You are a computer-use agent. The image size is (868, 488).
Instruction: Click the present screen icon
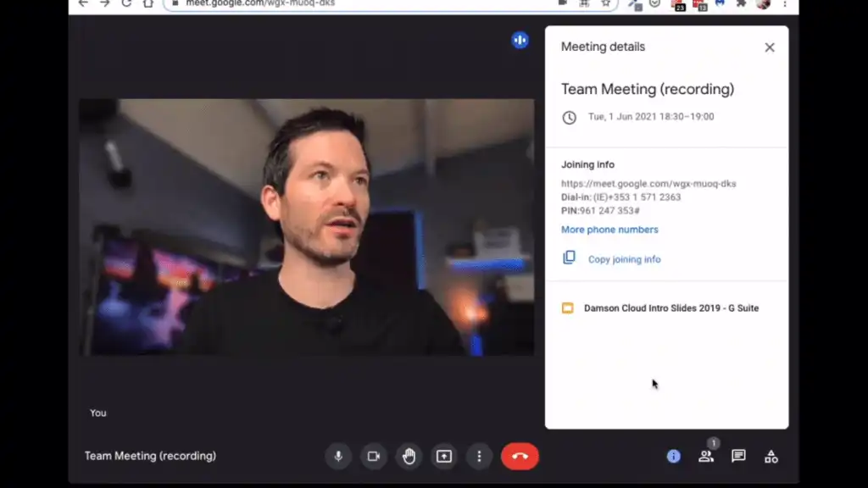coord(444,457)
